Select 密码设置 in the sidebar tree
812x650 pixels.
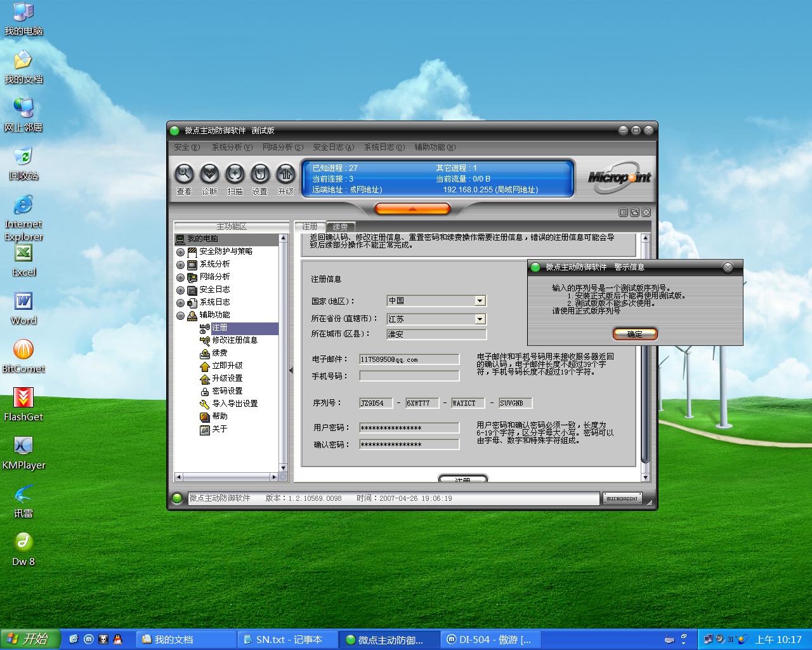[x=226, y=391]
